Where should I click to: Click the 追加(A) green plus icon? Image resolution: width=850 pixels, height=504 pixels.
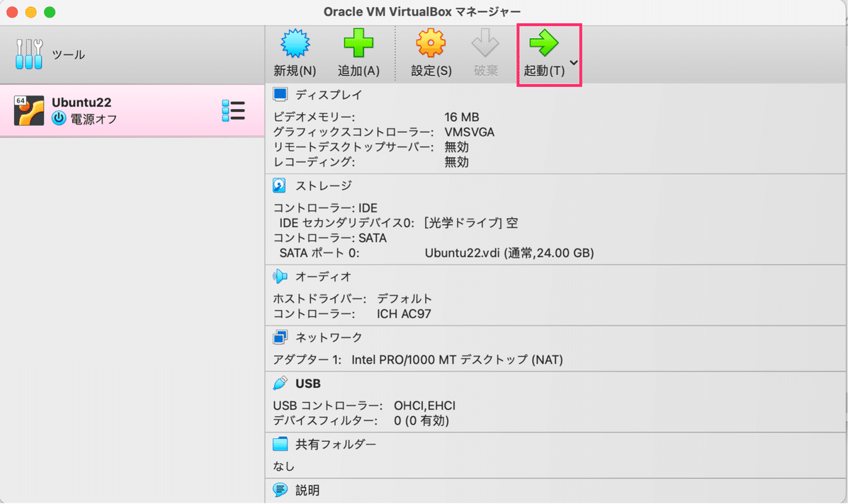(x=358, y=44)
